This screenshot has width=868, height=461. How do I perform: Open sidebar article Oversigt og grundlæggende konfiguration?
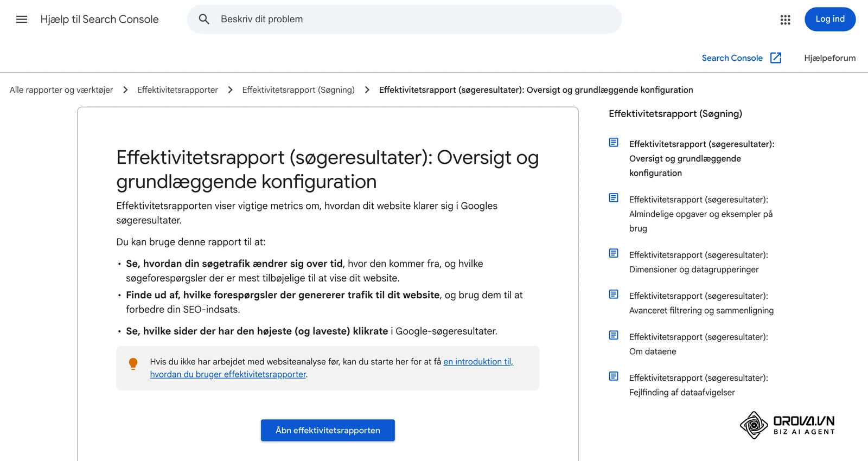tap(702, 158)
